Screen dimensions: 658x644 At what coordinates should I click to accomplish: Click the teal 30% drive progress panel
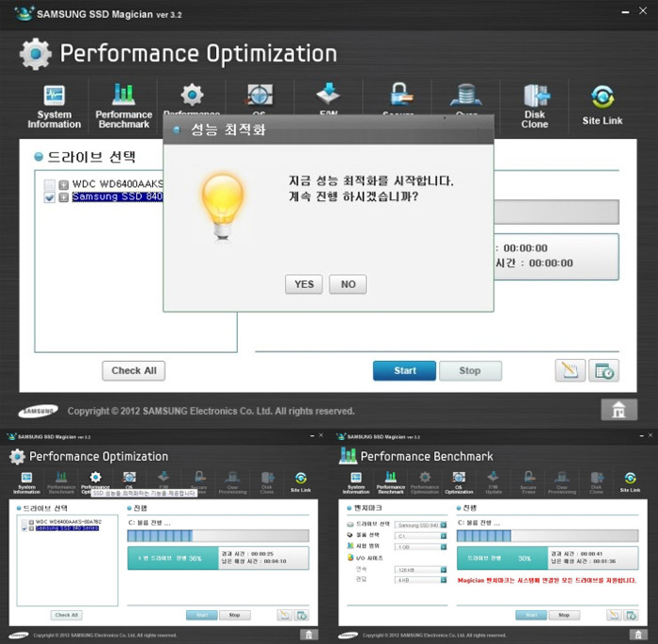tap(502, 558)
